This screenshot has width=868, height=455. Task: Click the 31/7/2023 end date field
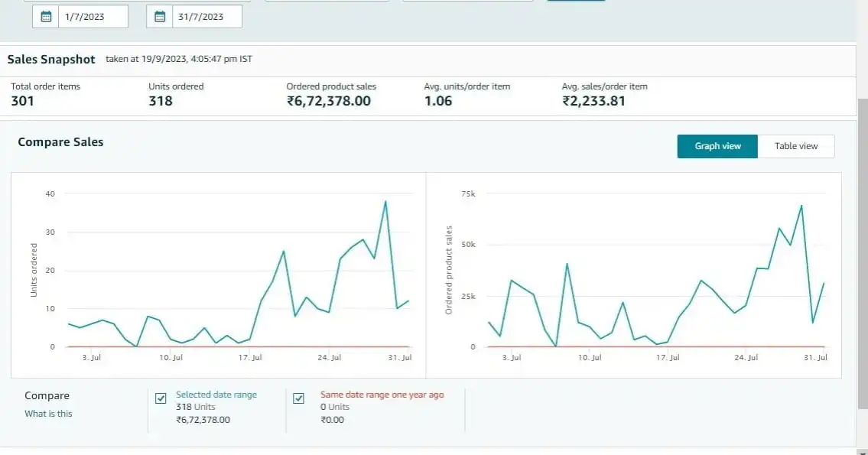tap(206, 17)
